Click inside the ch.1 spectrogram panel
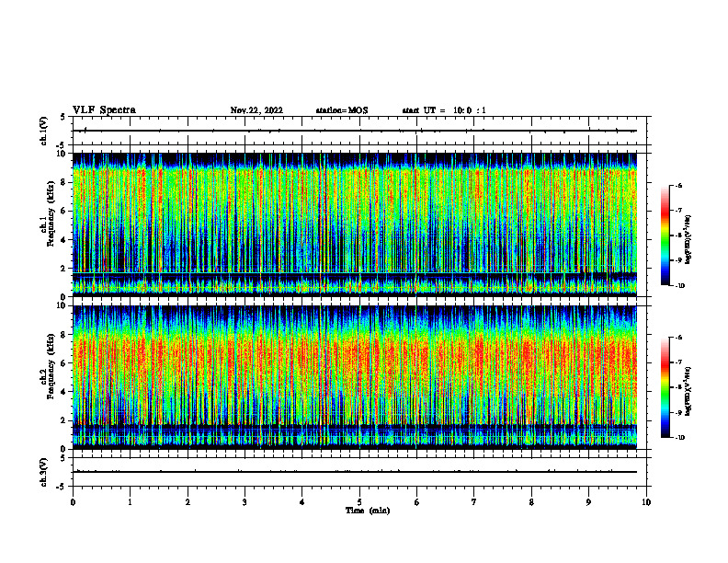The height and width of the screenshot is (563, 728). [x=354, y=224]
